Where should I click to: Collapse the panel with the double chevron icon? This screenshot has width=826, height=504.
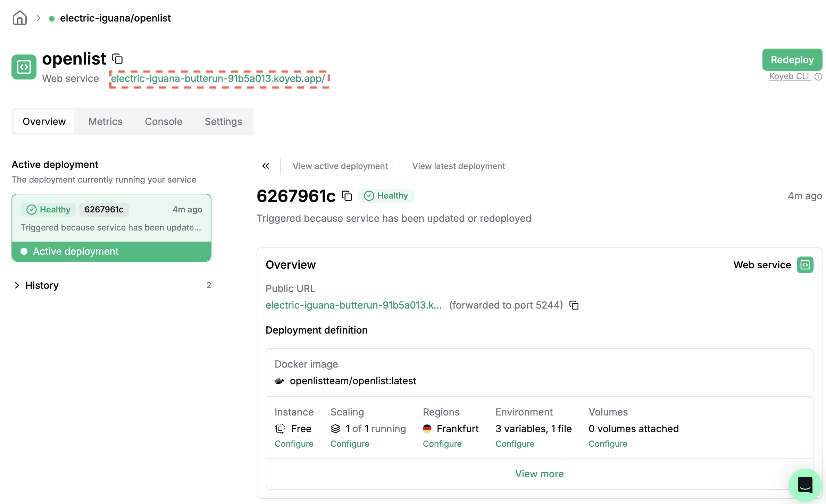(266, 166)
